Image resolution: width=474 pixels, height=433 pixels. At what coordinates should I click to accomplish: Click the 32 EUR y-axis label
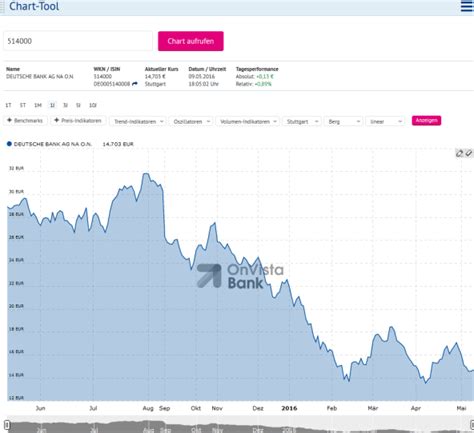[16, 169]
